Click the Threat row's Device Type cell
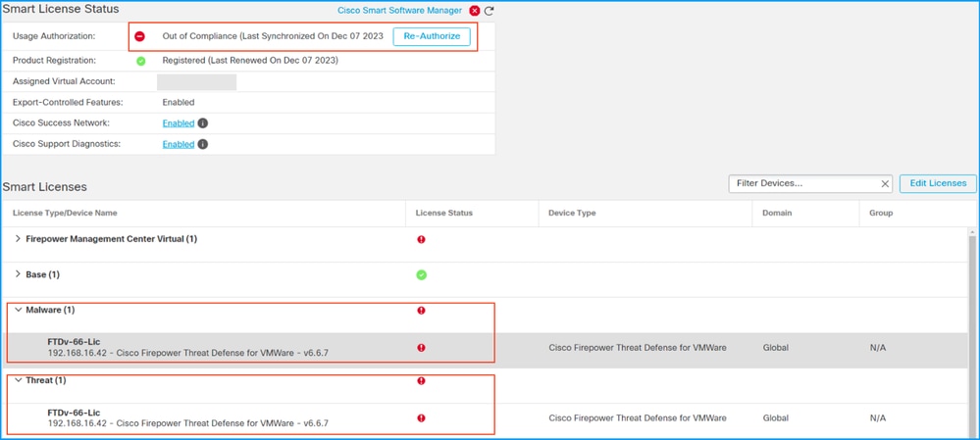 [637, 418]
